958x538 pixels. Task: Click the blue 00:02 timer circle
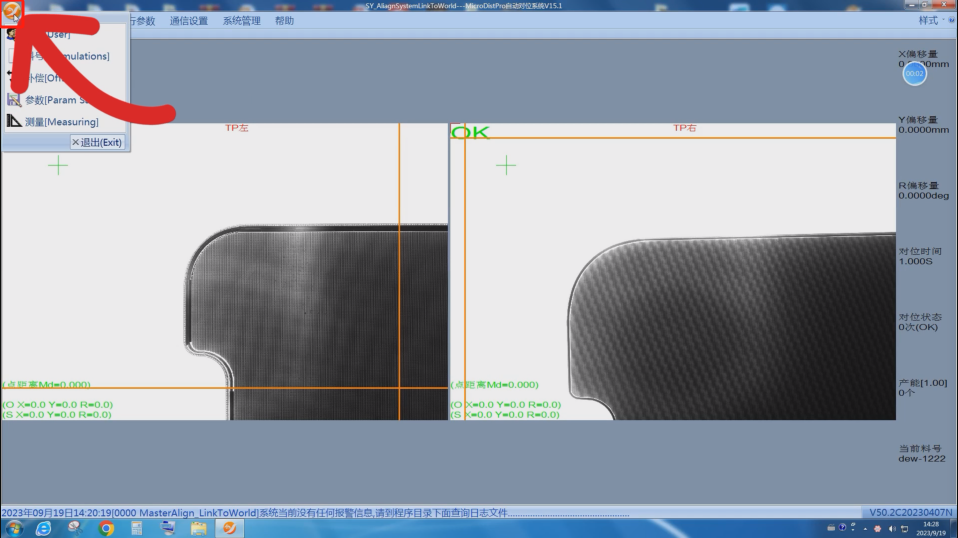point(914,73)
